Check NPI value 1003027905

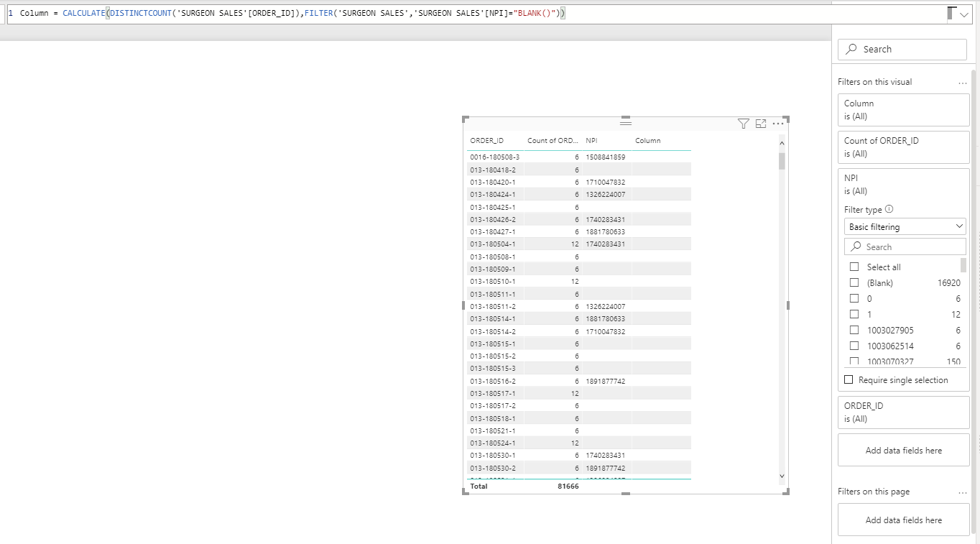pos(854,330)
